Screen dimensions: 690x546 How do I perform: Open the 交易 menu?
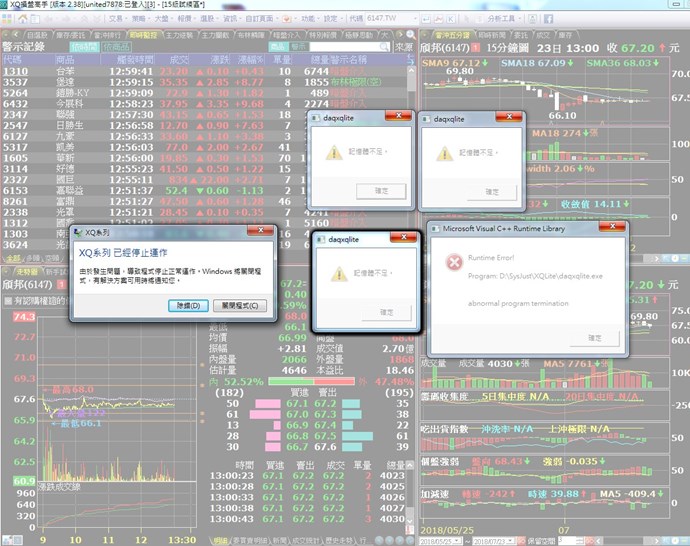[118, 18]
